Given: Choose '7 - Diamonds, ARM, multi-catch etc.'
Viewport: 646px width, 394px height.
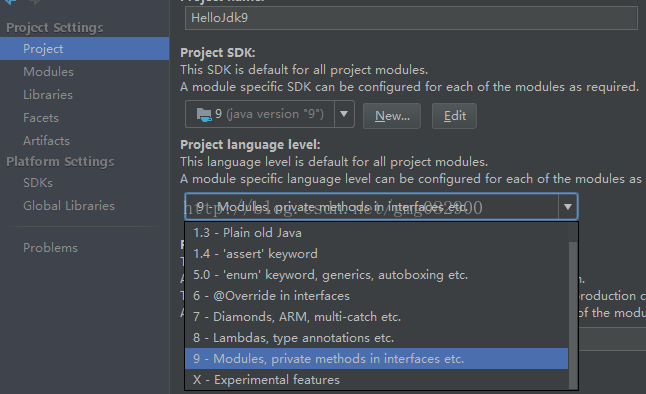Looking at the screenshot, I should tap(377, 317).
